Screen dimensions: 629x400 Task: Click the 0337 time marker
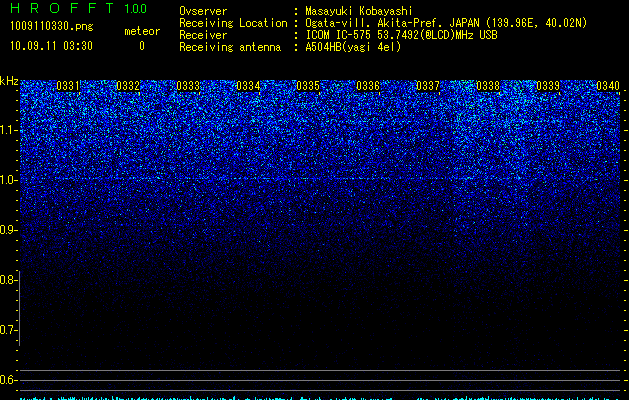pos(428,86)
